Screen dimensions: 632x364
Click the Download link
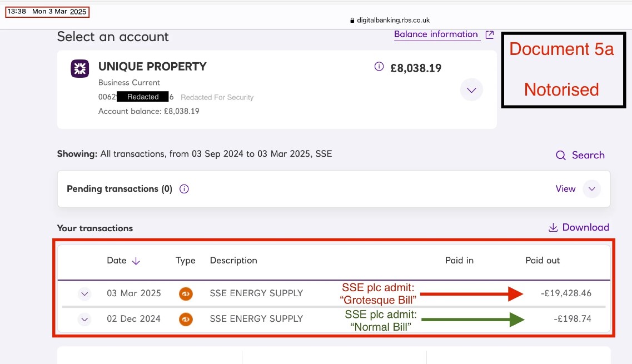(x=586, y=227)
